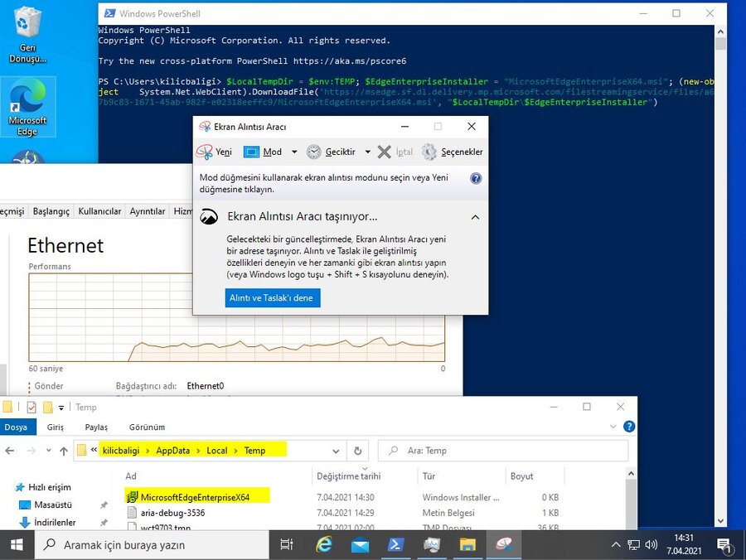746x560 pixels.
Task: Click the Back arrow in File Explorer
Action: [x=9, y=451]
